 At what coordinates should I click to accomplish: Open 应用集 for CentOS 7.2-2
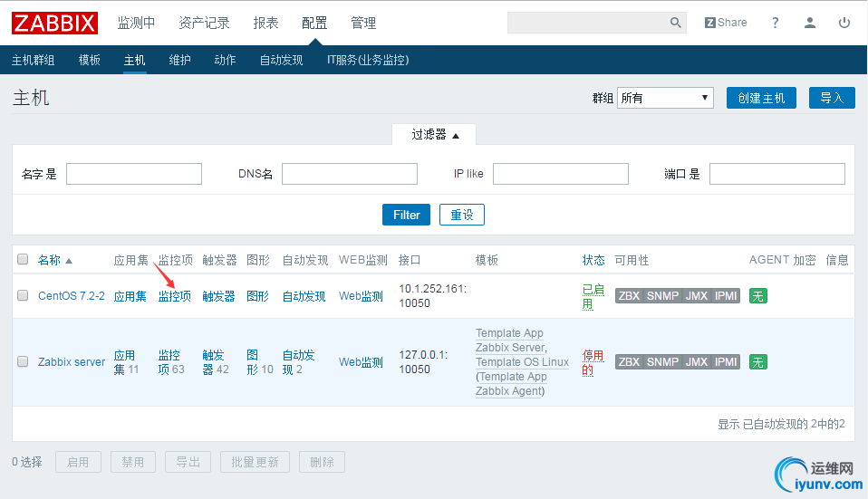[x=130, y=296]
